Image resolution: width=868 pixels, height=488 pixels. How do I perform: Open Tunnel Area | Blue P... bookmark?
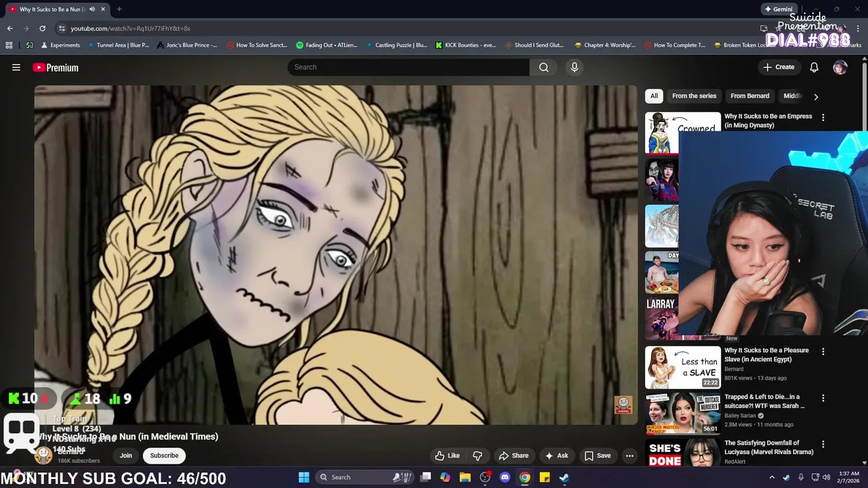(x=118, y=45)
